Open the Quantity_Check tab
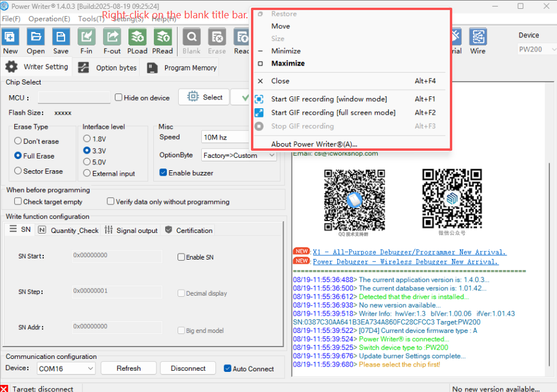The width and height of the screenshot is (557, 392). (68, 230)
